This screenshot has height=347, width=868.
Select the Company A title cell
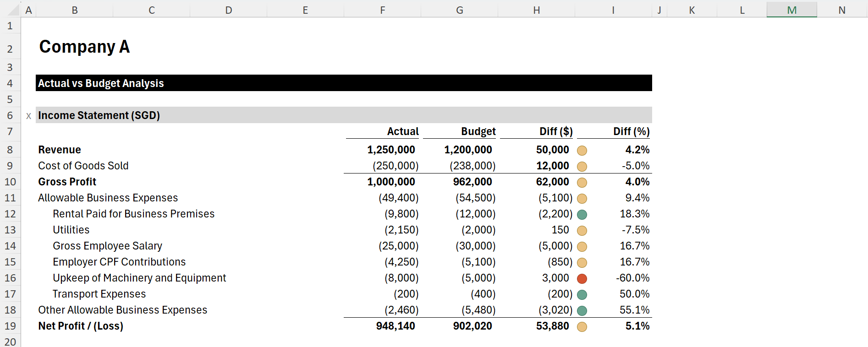tap(84, 47)
